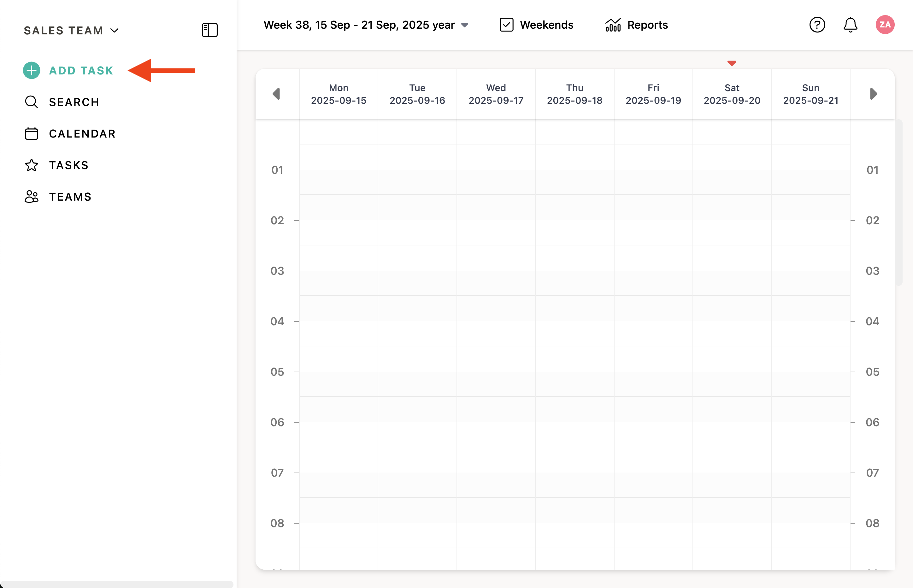Click the Search magnifier icon
This screenshot has width=913, height=588.
[x=31, y=102]
